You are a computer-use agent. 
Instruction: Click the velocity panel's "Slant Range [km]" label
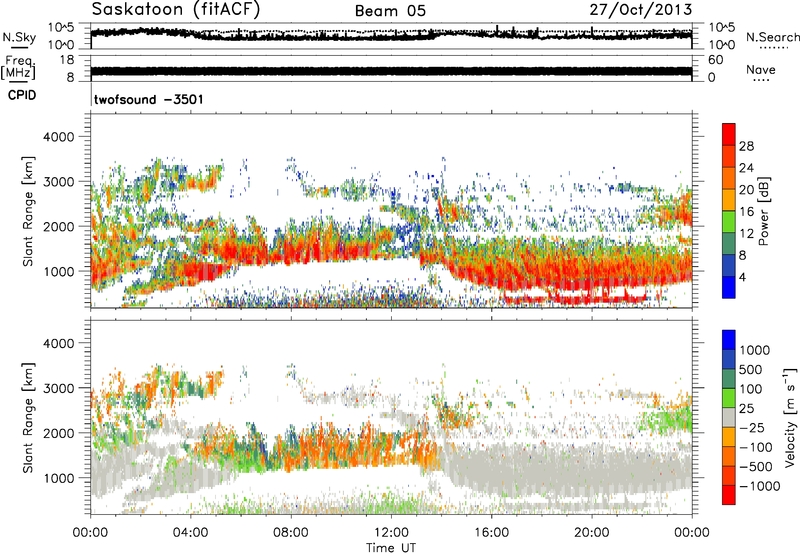tap(28, 418)
